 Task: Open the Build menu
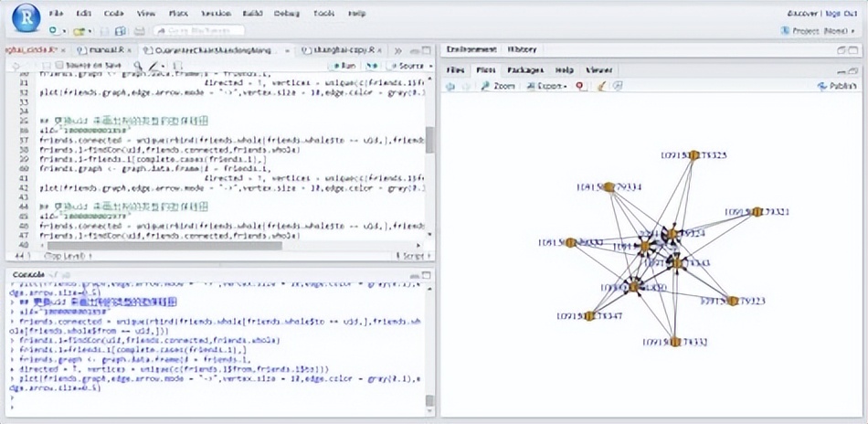click(252, 14)
